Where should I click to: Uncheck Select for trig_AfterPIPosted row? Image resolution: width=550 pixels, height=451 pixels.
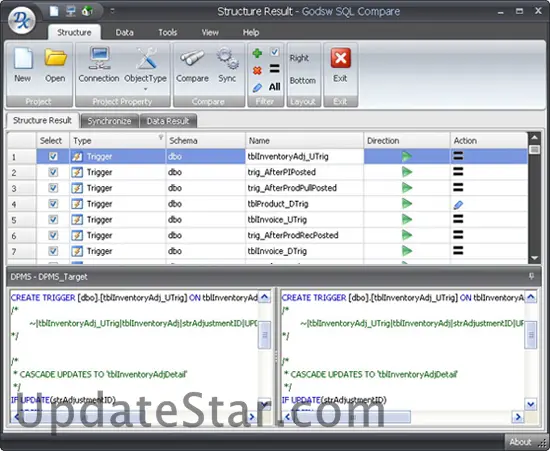point(53,172)
